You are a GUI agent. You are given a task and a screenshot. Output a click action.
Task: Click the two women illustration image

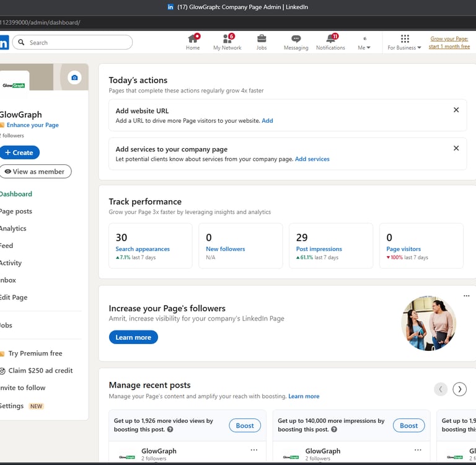[x=428, y=323]
